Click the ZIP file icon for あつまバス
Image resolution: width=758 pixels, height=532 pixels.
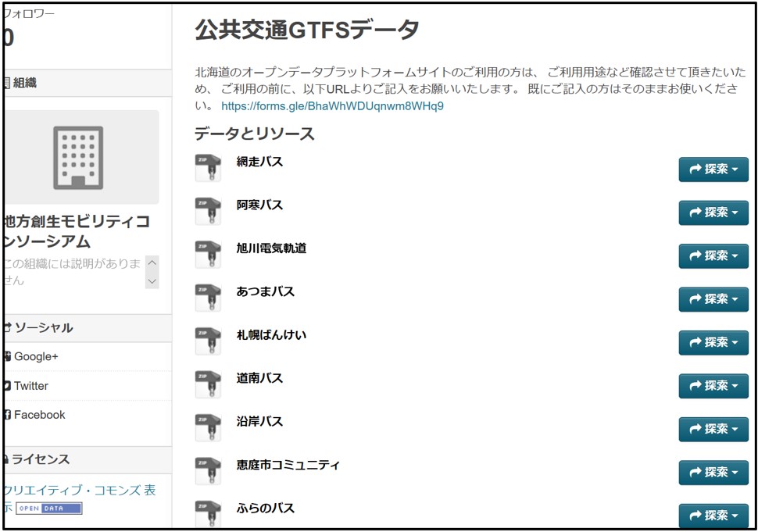pos(208,298)
